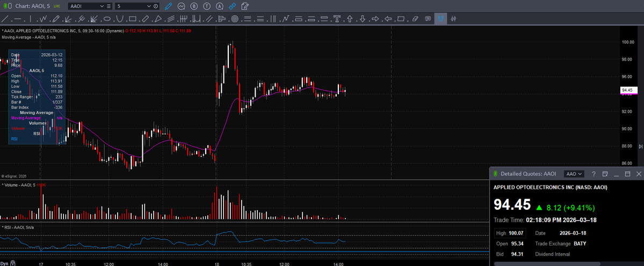Screen dimensions: 644x266
Task: Click the Open 95.34 value
Action: [517, 243]
